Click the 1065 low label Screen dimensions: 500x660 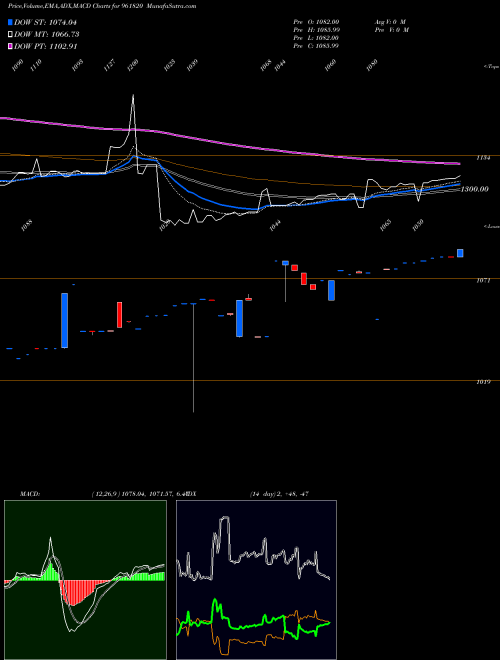pyautogui.click(x=386, y=226)
